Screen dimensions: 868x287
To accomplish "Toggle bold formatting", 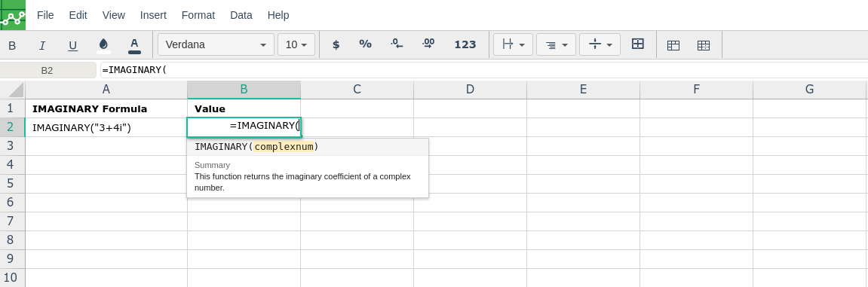I will (12, 45).
